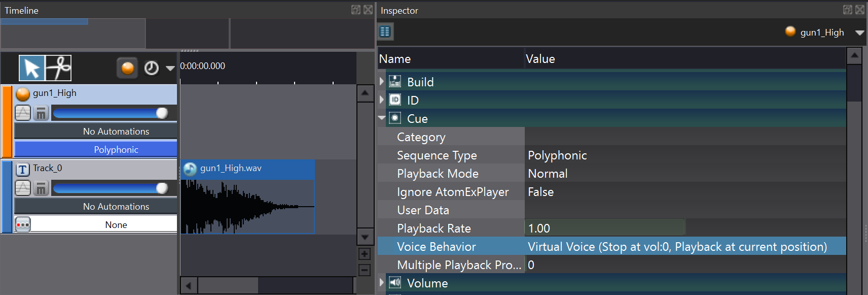The height and width of the screenshot is (295, 868).
Task: Open gun1_High dropdown arrow in Inspector
Action: click(x=859, y=32)
